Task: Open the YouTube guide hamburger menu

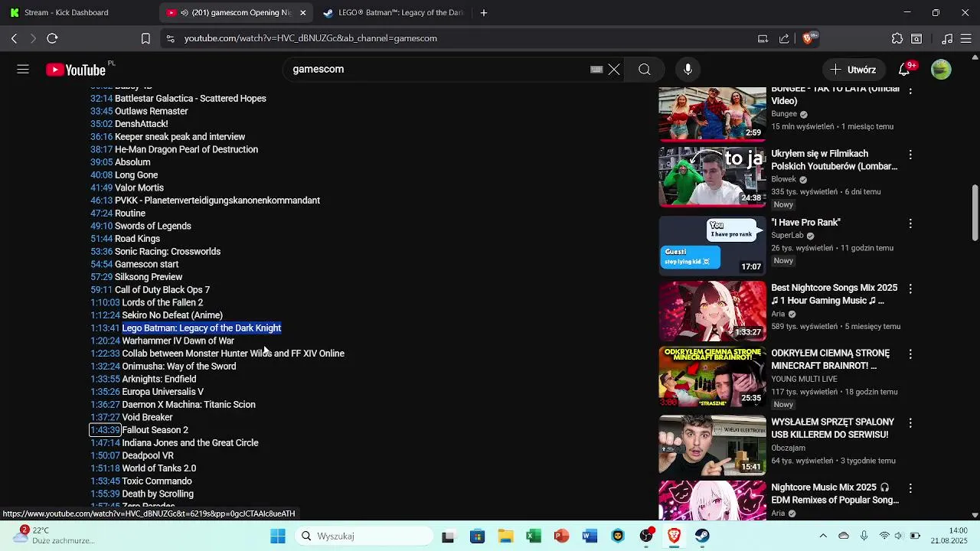Action: (x=23, y=70)
